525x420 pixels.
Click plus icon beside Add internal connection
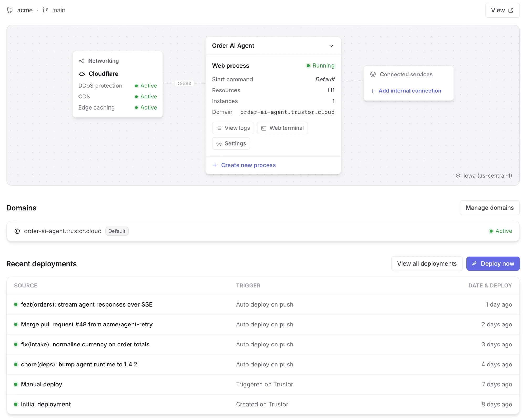[x=372, y=91]
